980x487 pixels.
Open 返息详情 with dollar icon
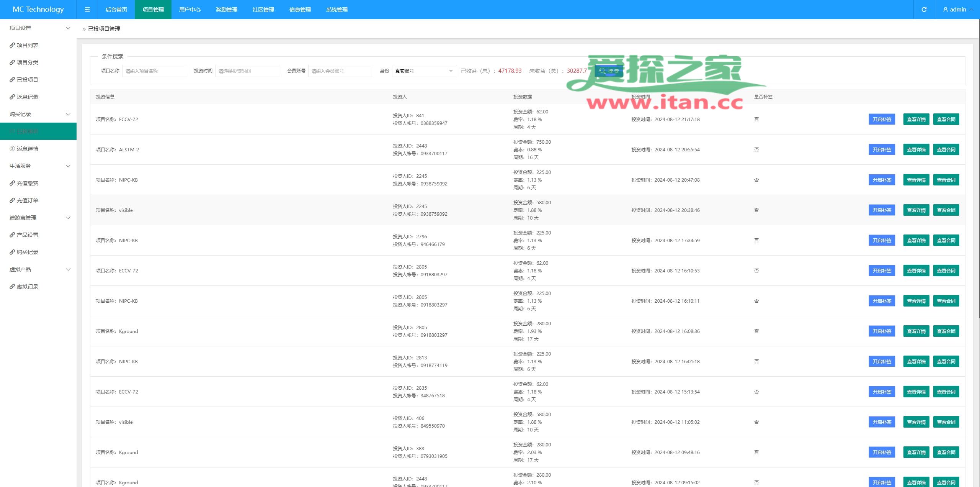(27, 149)
